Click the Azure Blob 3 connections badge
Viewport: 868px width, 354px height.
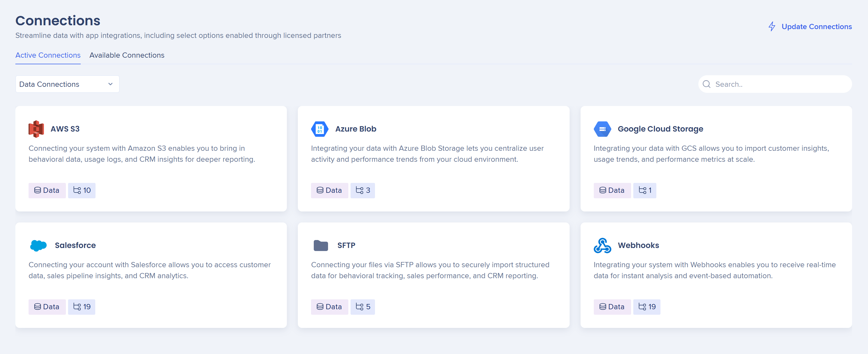(363, 190)
